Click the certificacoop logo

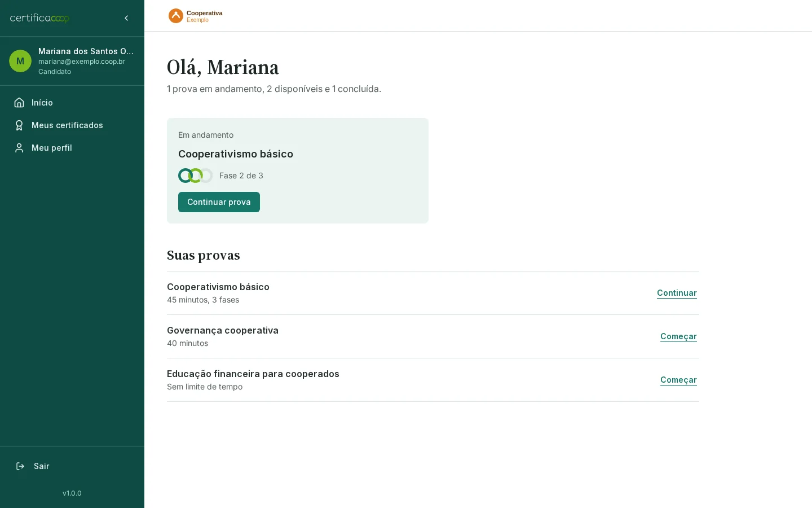[39, 18]
